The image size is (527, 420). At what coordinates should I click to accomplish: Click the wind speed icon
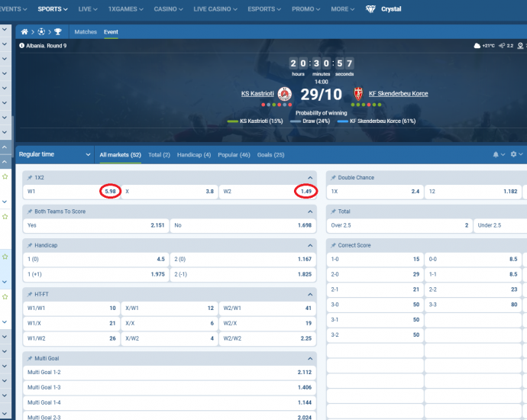point(502,46)
